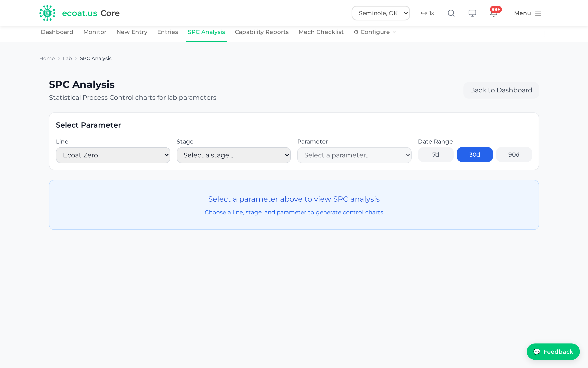Open the Feedback chat button
This screenshot has width=588, height=368.
pyautogui.click(x=553, y=352)
